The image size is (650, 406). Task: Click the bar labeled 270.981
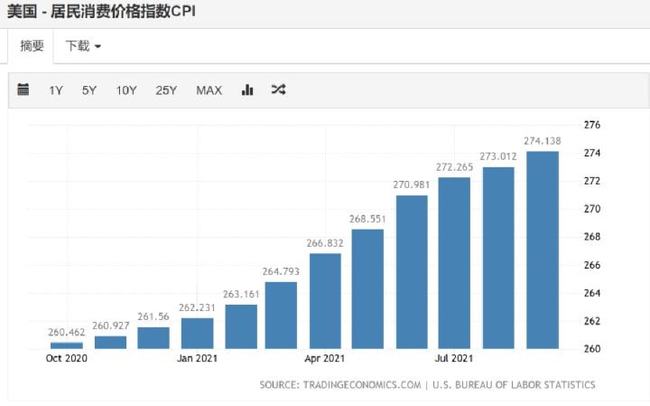point(412,272)
